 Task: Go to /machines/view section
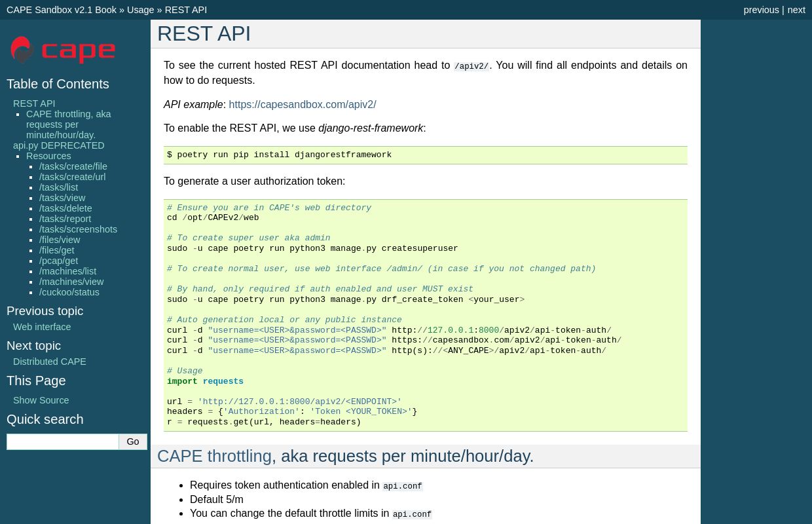pos(71,282)
